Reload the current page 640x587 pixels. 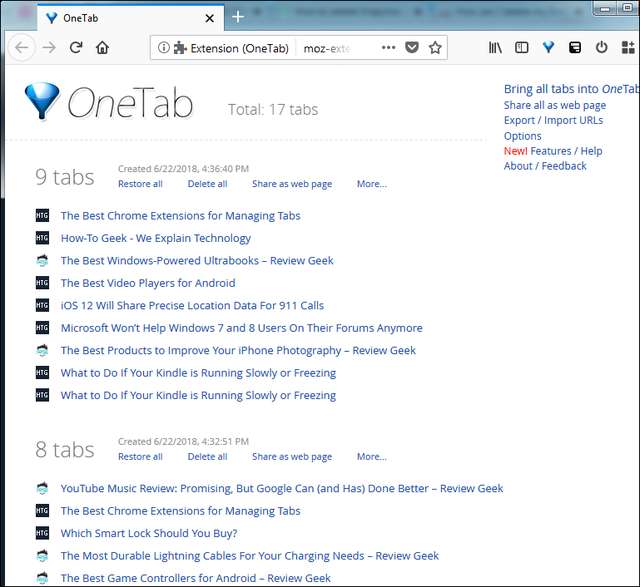(76, 48)
